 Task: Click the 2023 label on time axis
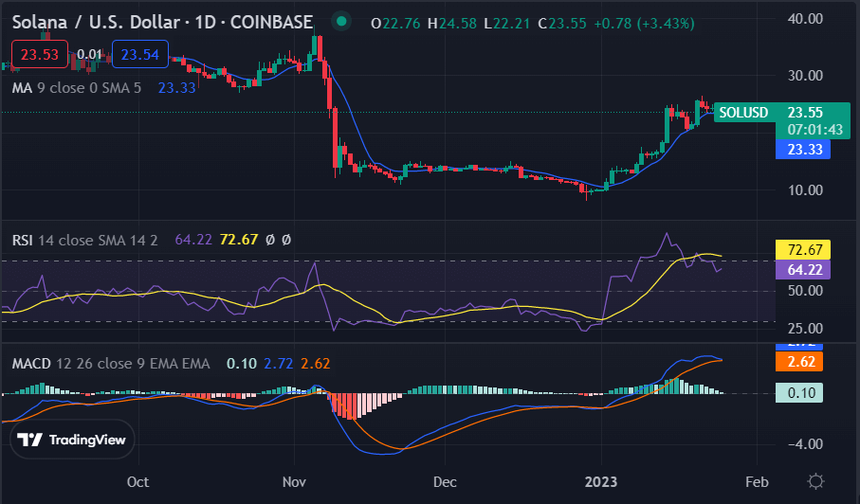coord(600,481)
